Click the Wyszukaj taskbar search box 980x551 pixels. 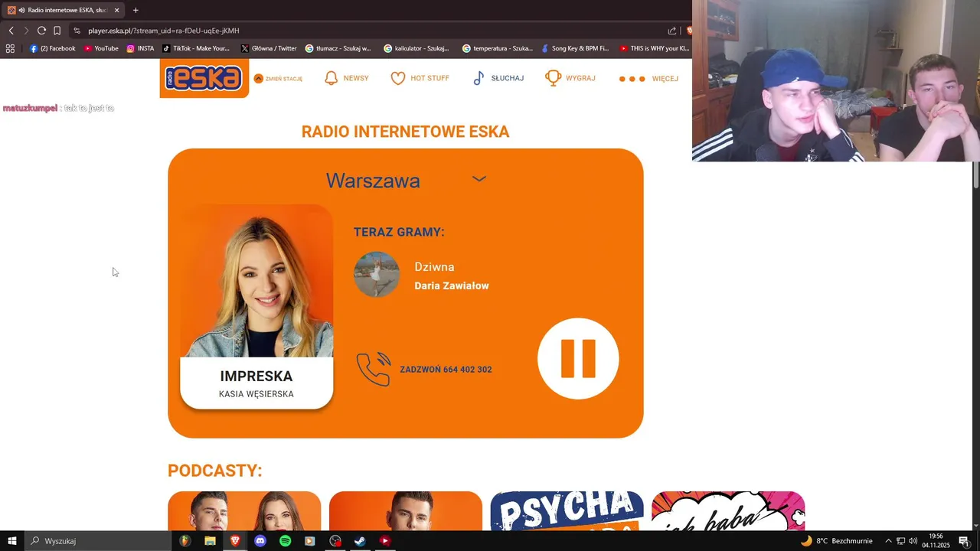coord(98,541)
